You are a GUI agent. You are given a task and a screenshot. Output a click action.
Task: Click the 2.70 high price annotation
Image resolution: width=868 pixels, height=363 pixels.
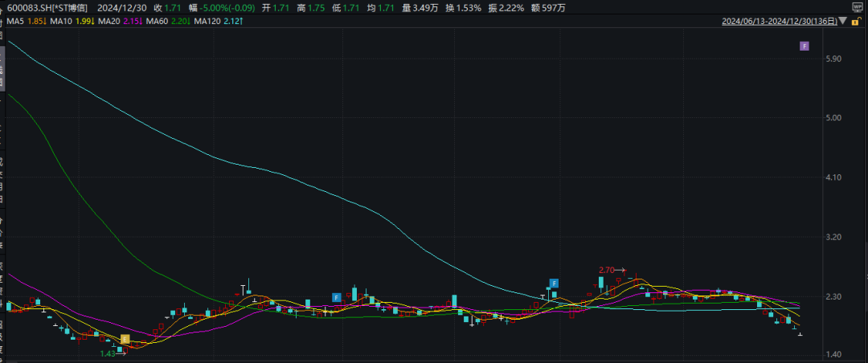tap(608, 270)
